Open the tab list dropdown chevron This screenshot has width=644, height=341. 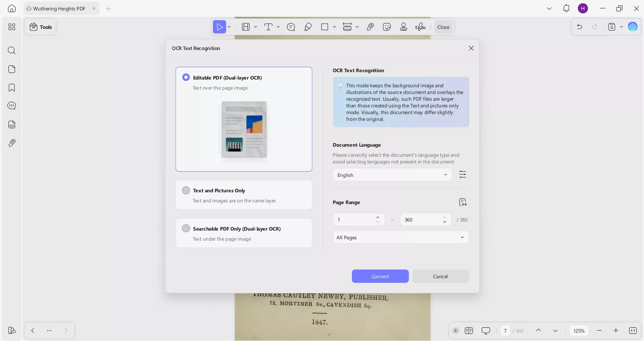(x=549, y=8)
